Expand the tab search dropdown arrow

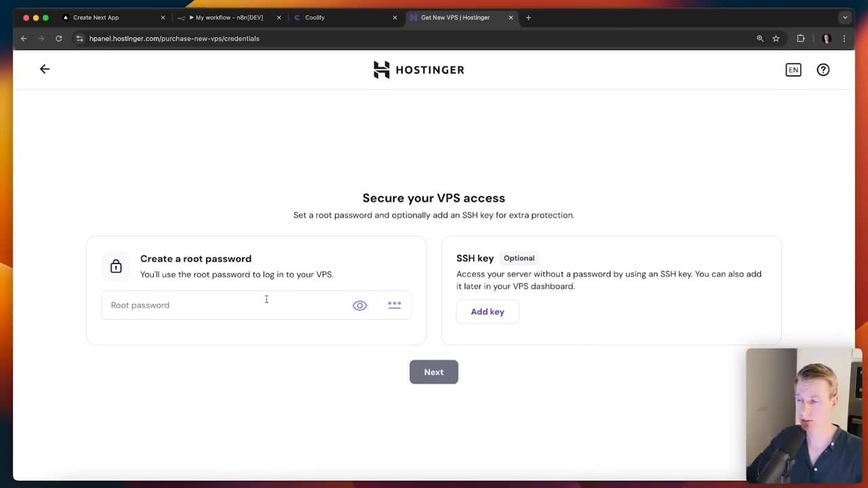[x=844, y=18]
